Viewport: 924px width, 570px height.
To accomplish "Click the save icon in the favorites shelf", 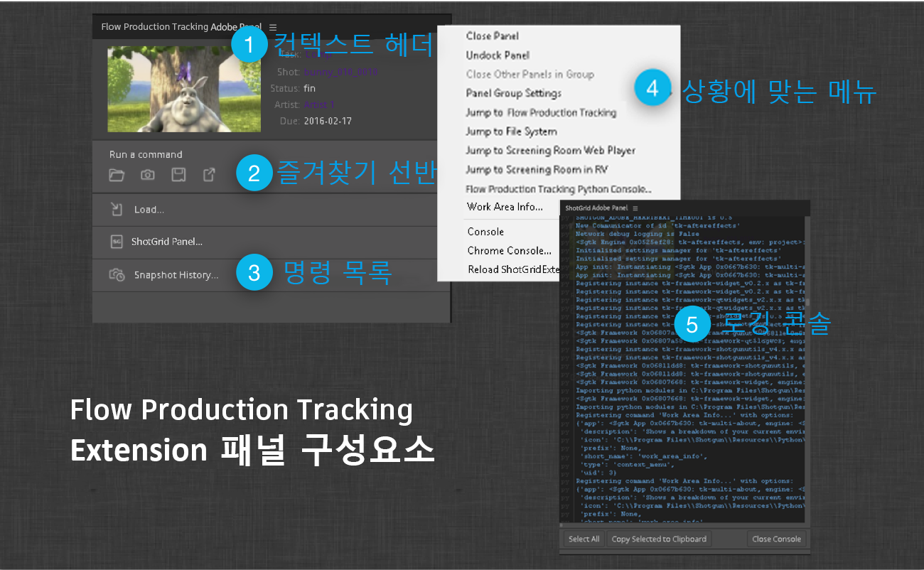I will [178, 174].
